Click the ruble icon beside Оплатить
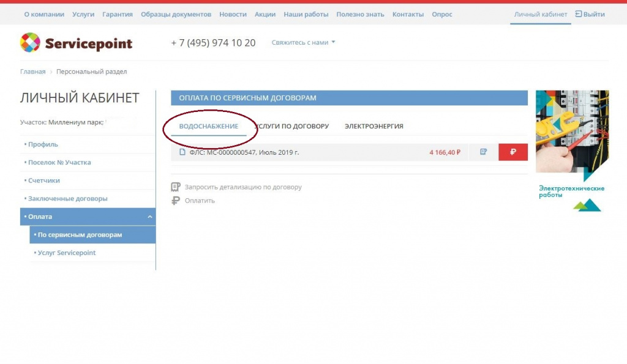Screen dimensions: 627x364 pyautogui.click(x=176, y=201)
